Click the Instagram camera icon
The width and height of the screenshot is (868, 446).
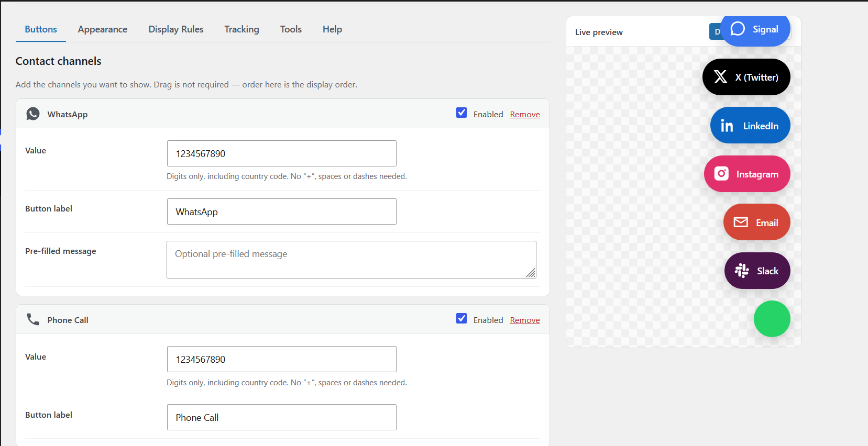(721, 174)
